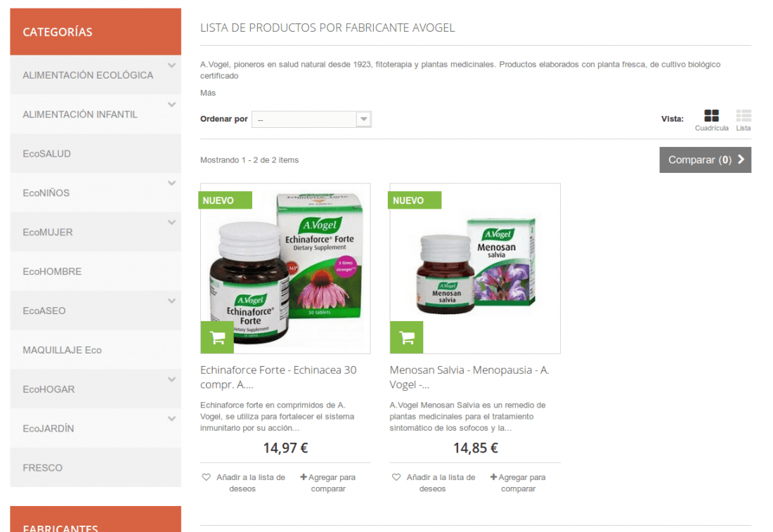
Task: Click Más link to read more
Action: (208, 93)
